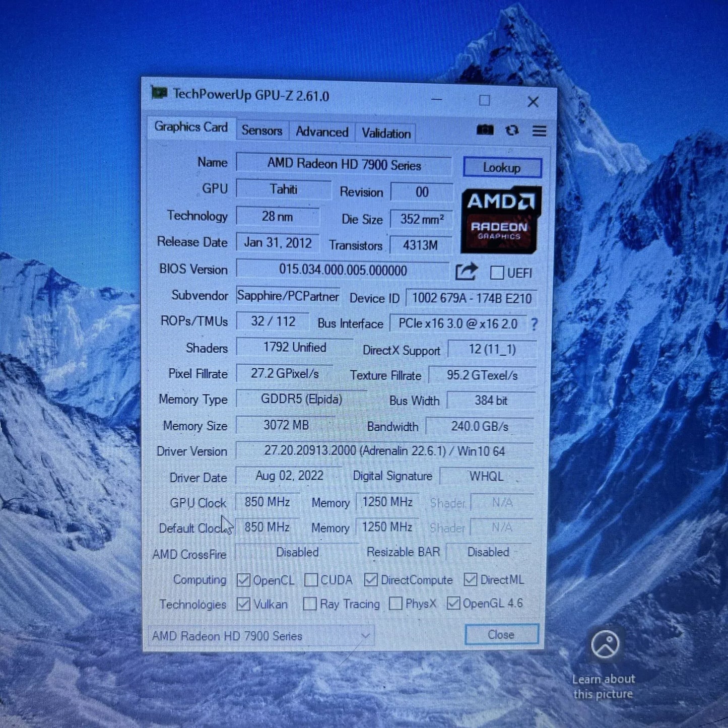Click the GPU-Z title bar app icon

pos(159,93)
